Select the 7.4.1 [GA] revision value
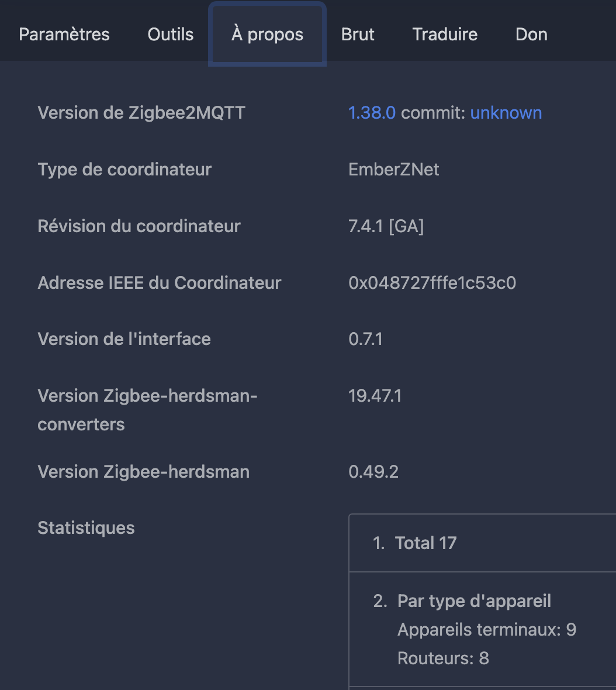 pyautogui.click(x=386, y=226)
